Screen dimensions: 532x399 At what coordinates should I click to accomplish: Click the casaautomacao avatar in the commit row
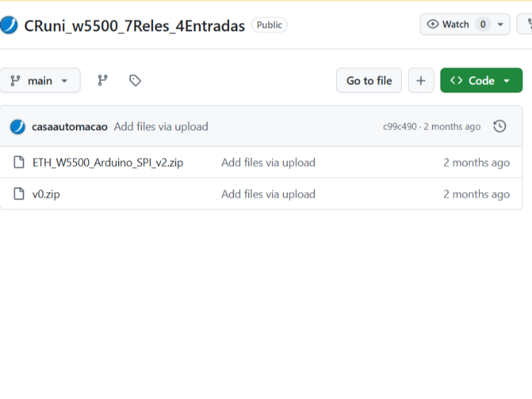tap(18, 127)
